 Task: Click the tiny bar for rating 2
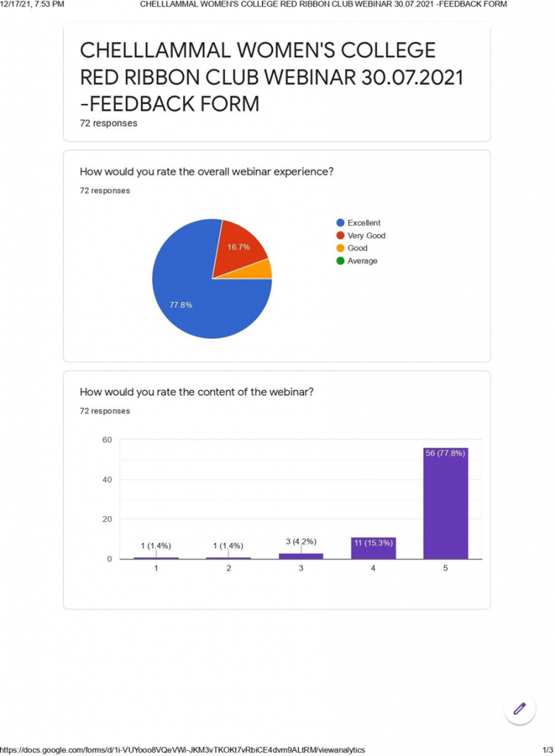coord(229,558)
